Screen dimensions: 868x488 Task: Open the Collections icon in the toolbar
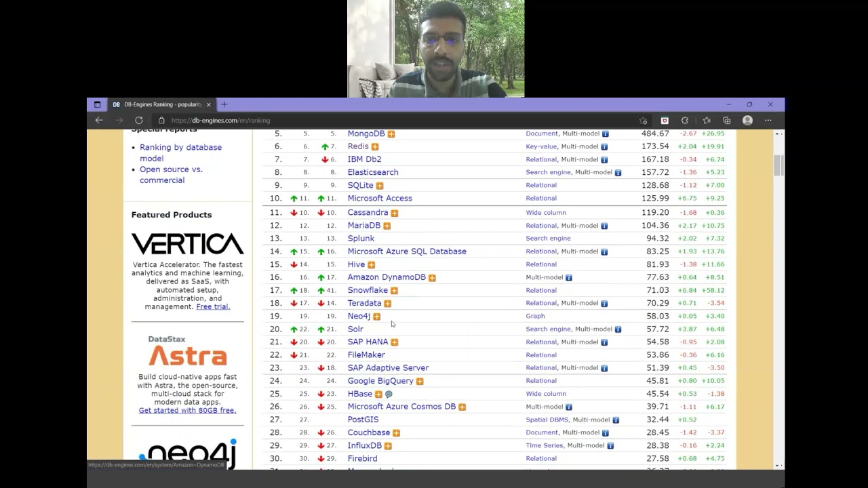(x=727, y=120)
